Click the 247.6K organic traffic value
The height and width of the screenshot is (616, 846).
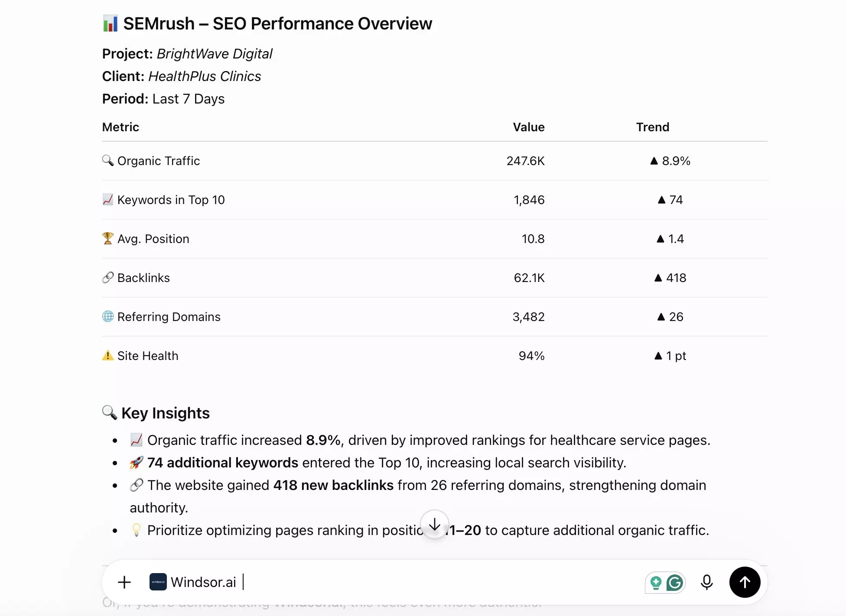[526, 161]
